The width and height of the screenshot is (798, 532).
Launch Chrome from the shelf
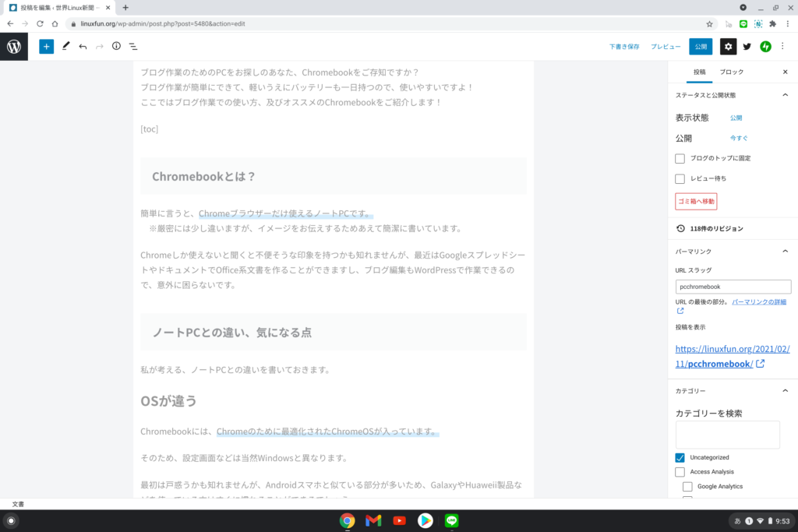click(347, 520)
